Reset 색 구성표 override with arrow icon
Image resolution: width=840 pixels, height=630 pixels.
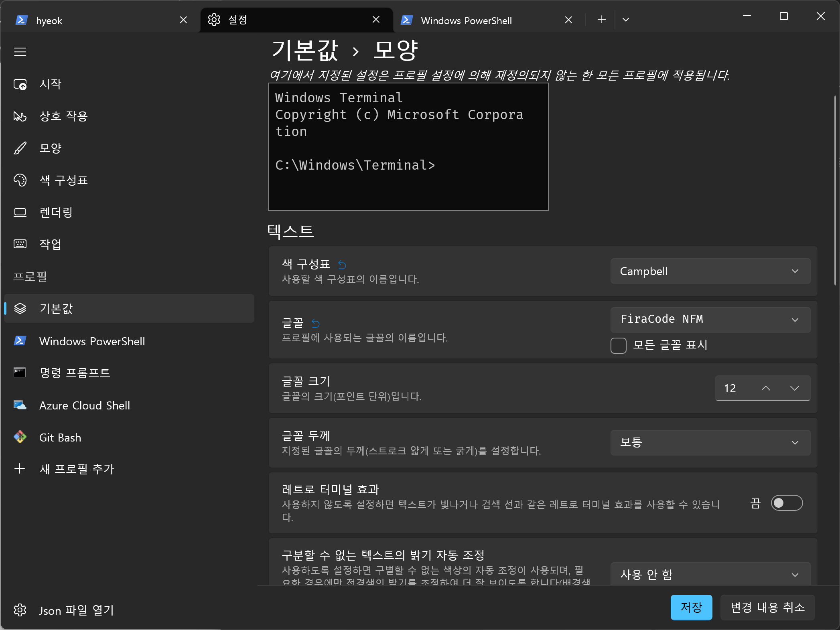[342, 265]
